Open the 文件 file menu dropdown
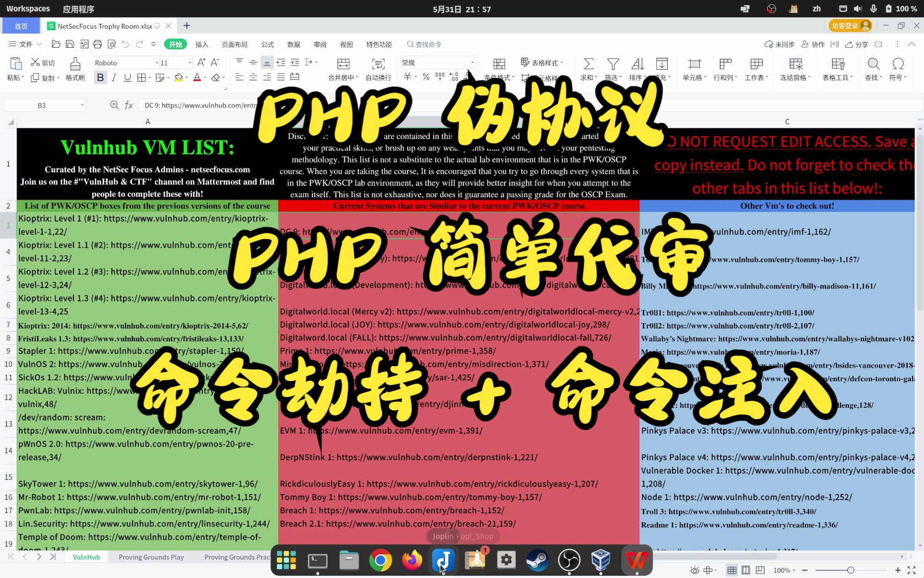The image size is (924, 578). 26,44
